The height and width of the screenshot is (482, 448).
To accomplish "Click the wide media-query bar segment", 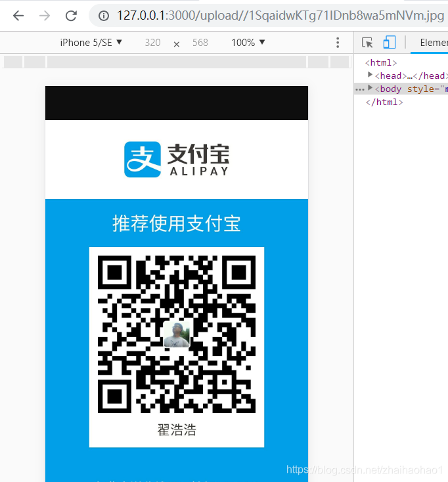I will point(177,62).
